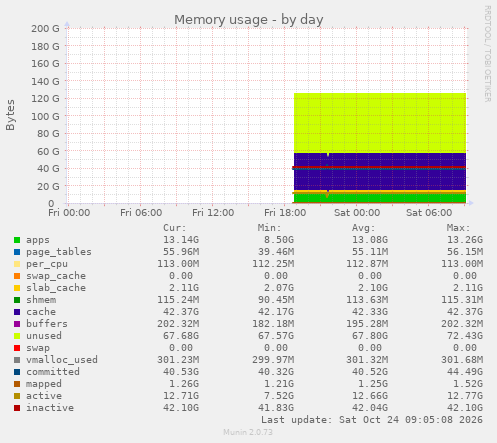Click the 'inactive' legend label
The height and width of the screenshot is (443, 497).
pyautogui.click(x=50, y=408)
